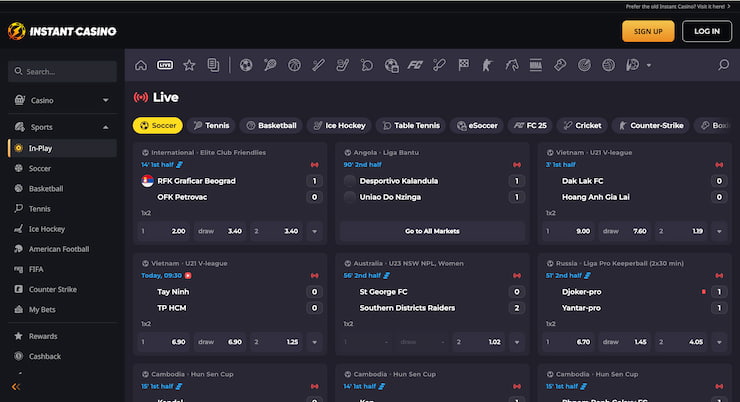Open Counter Strike in the sidebar
Screen dimensions: 740x402
click(62, 289)
